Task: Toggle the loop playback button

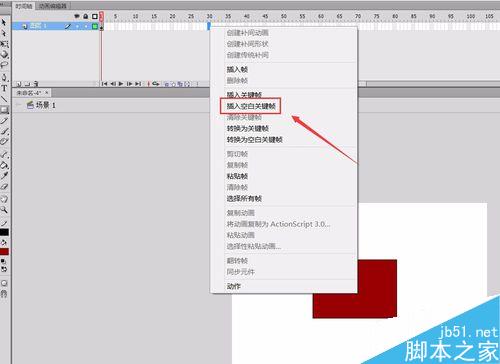Action: tap(156, 84)
